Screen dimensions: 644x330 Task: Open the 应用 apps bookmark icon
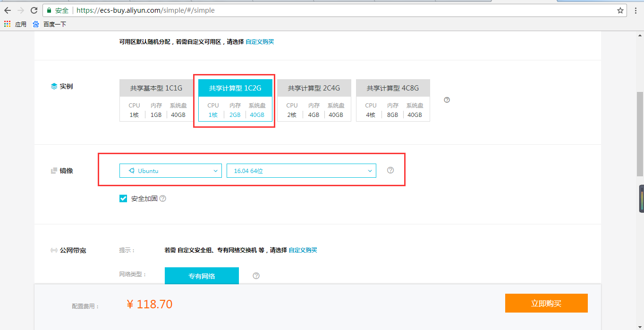click(7, 24)
